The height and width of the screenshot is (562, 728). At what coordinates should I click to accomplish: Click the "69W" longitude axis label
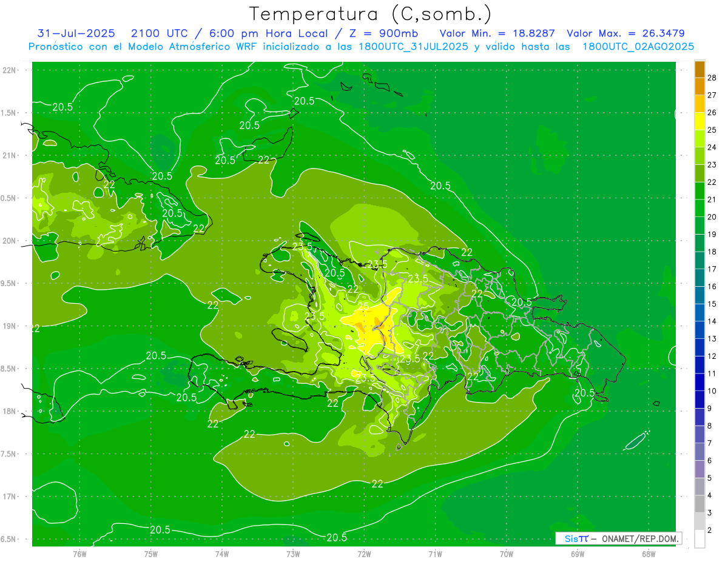[578, 554]
